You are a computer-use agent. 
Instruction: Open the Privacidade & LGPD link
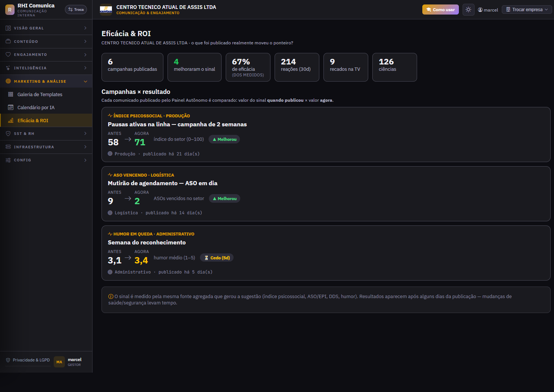coord(28,360)
